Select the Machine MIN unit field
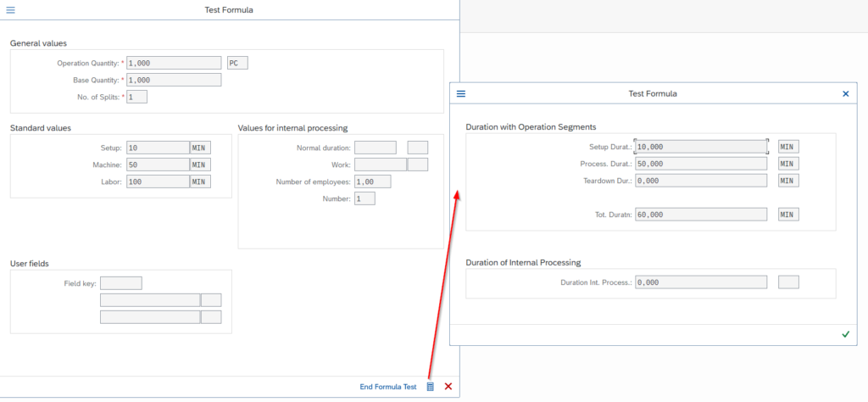This screenshot has width=868, height=402. [200, 165]
